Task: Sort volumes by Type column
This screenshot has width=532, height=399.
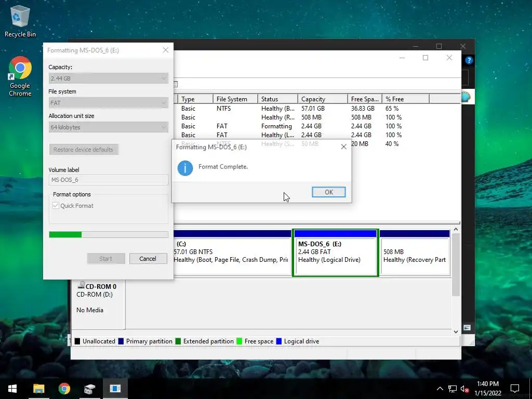Action: coord(195,99)
